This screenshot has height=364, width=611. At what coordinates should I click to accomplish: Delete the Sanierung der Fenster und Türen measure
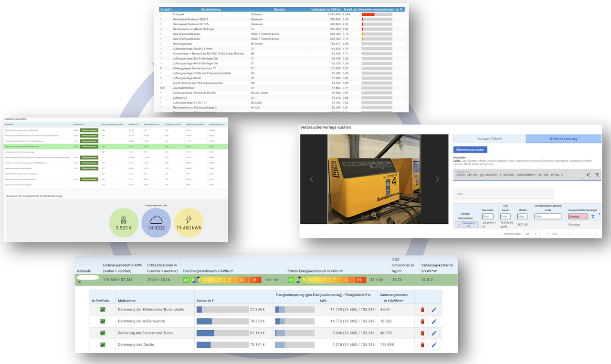pos(422,333)
